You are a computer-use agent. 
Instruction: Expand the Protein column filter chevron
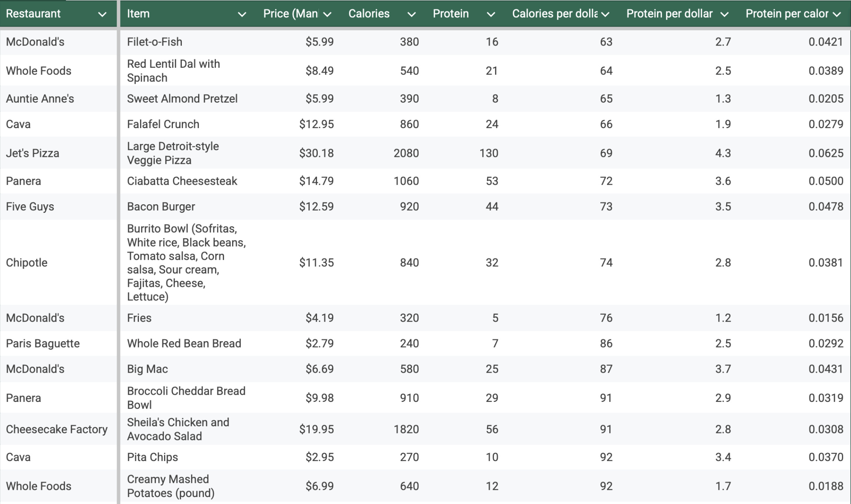point(491,14)
